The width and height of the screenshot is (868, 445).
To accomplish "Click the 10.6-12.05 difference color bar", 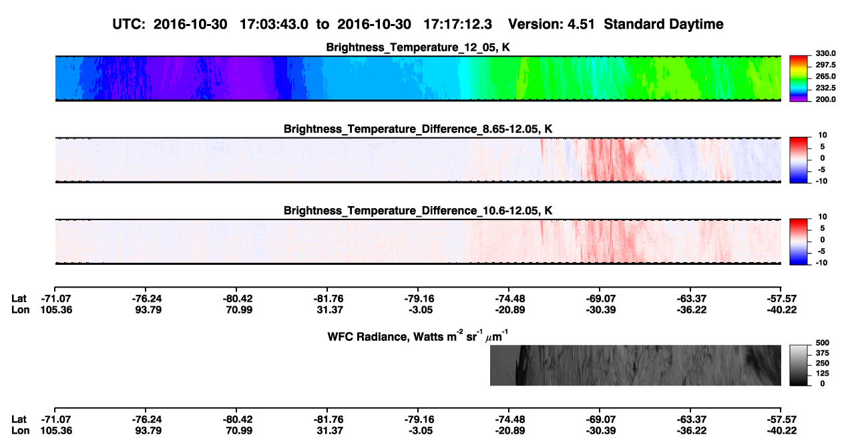I will [x=799, y=242].
